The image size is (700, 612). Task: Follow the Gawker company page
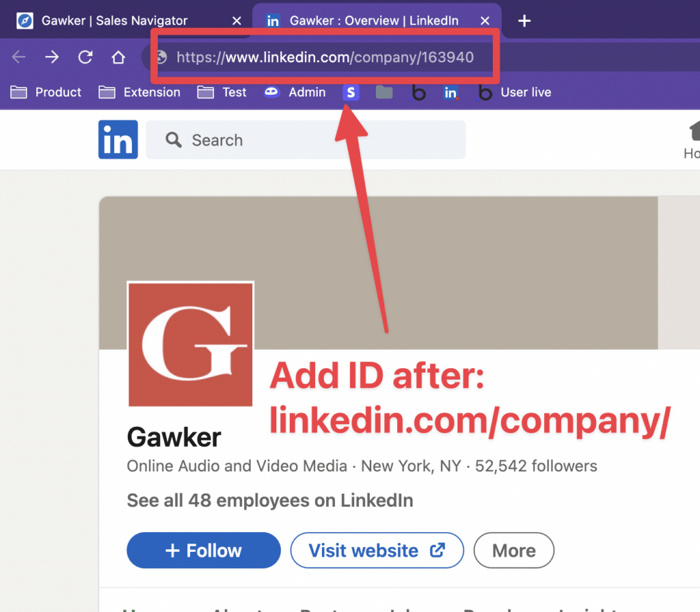204,551
